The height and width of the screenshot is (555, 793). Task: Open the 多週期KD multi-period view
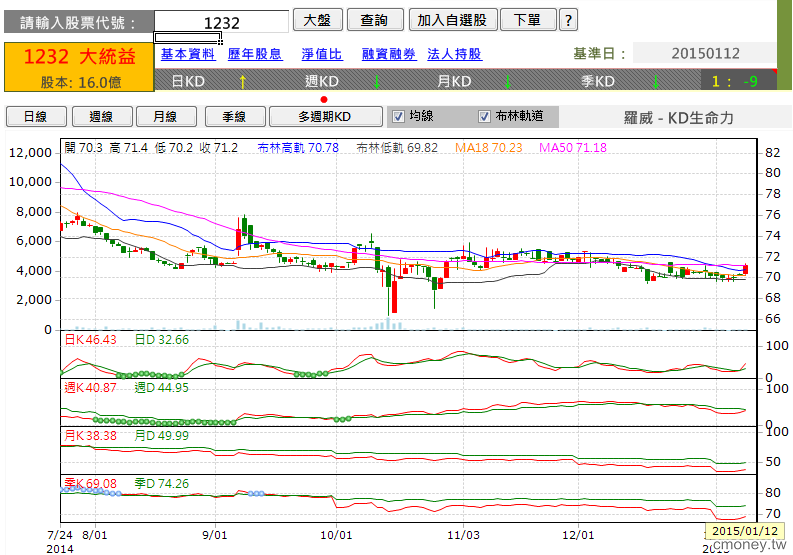325,117
